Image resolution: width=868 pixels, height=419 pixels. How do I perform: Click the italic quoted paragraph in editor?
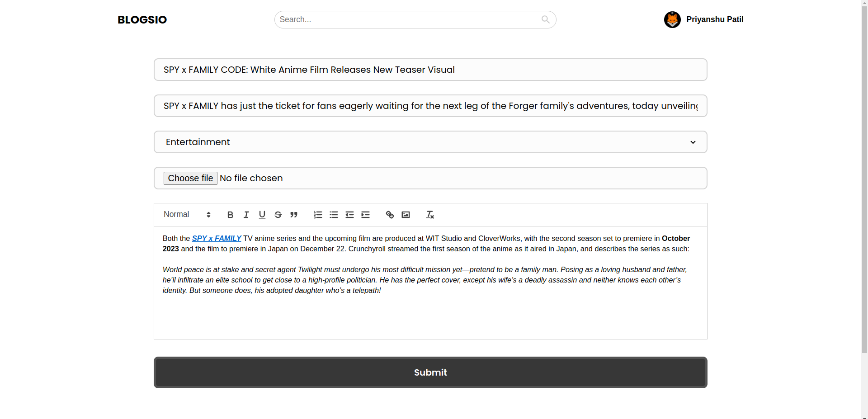coord(425,280)
